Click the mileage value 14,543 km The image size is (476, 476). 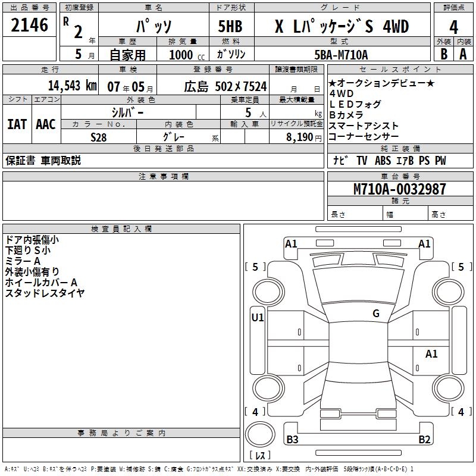tap(72, 86)
